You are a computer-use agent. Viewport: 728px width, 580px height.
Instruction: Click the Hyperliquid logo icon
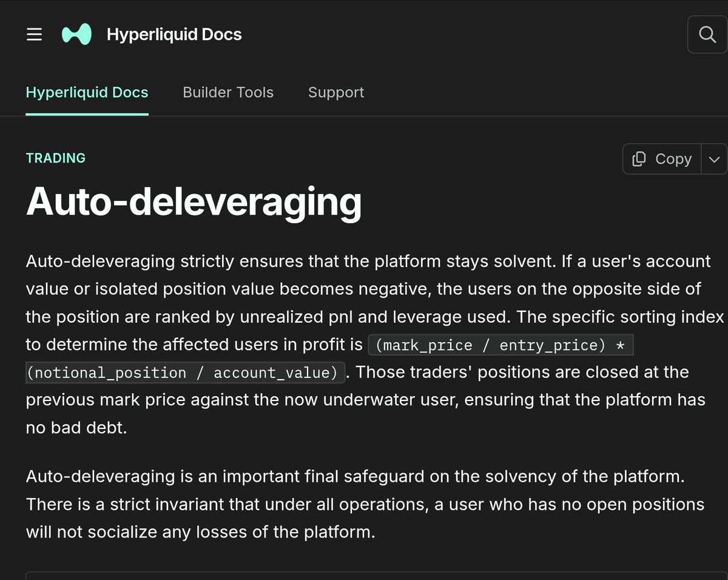(x=77, y=35)
